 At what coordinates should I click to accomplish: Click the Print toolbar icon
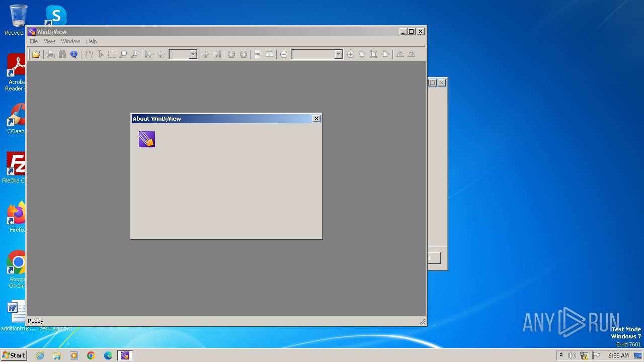[x=51, y=54]
